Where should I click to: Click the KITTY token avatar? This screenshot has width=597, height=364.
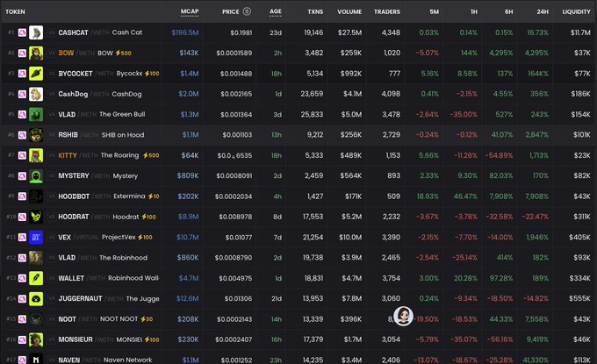tap(36, 155)
